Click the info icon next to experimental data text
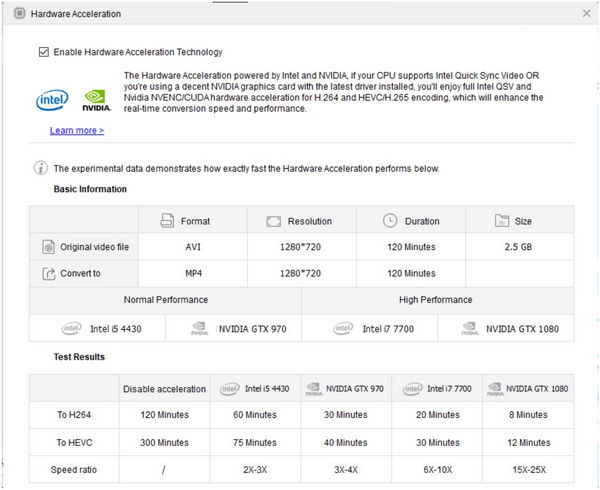 click(x=41, y=168)
